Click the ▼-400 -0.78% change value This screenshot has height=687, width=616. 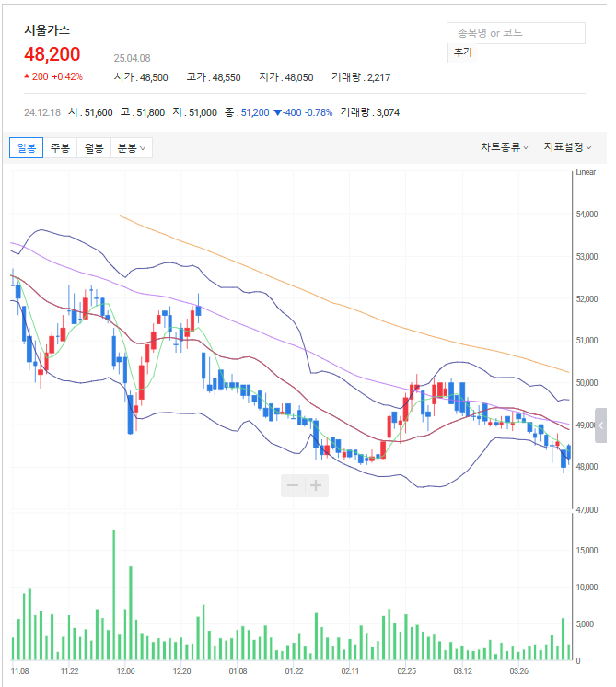303,112
